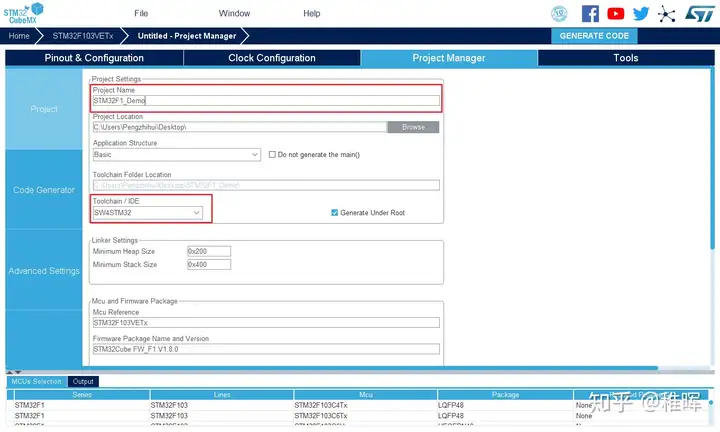Click the Minimum Stack Size field

click(x=209, y=264)
